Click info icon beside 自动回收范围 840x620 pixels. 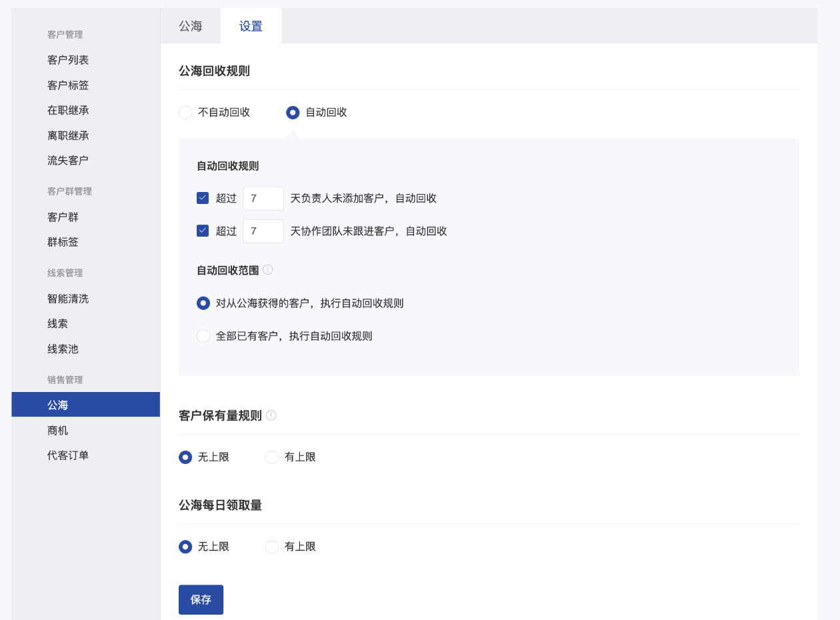(x=268, y=269)
